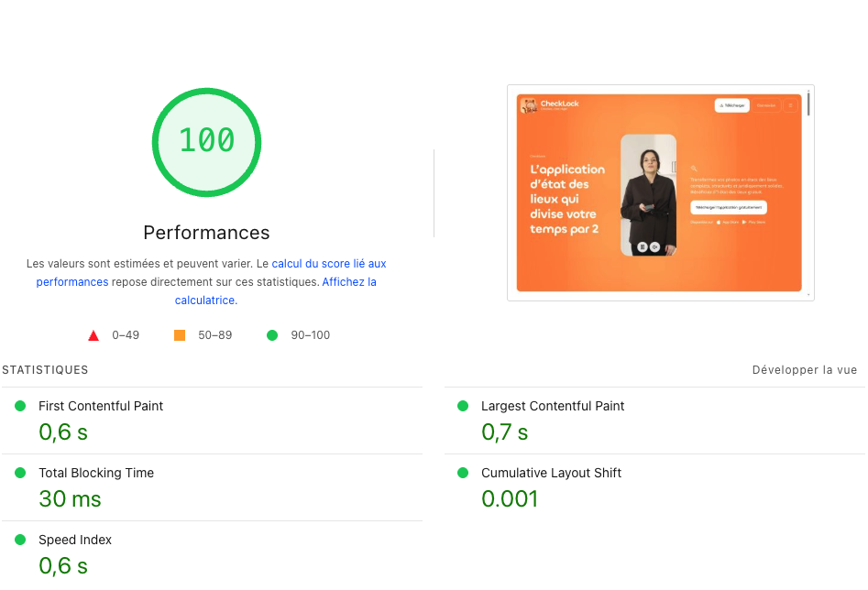Click the Speed Index metric label
Screen dimensions: 868x590
pyautogui.click(x=75, y=540)
